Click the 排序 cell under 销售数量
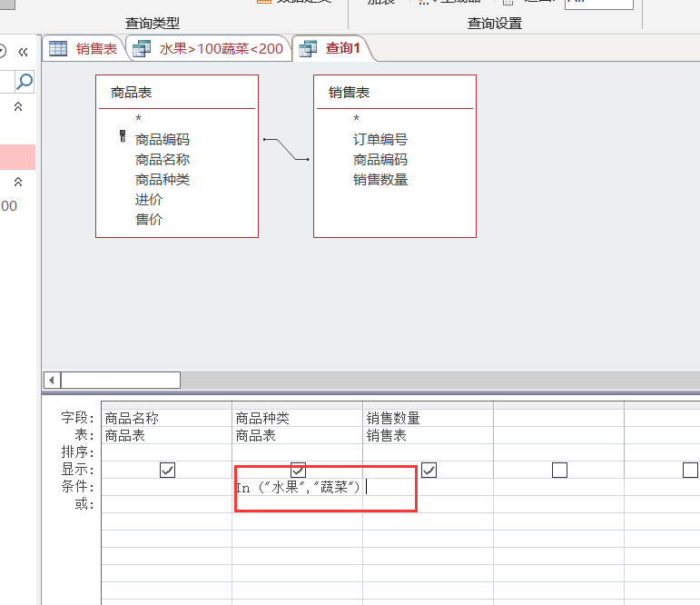Image resolution: width=700 pixels, height=605 pixels. 429,452
